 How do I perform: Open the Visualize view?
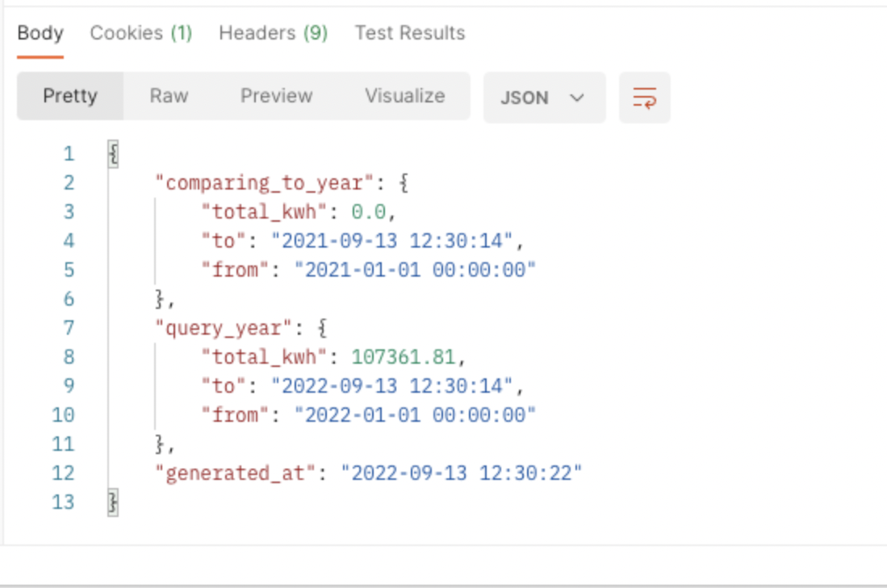point(404,96)
